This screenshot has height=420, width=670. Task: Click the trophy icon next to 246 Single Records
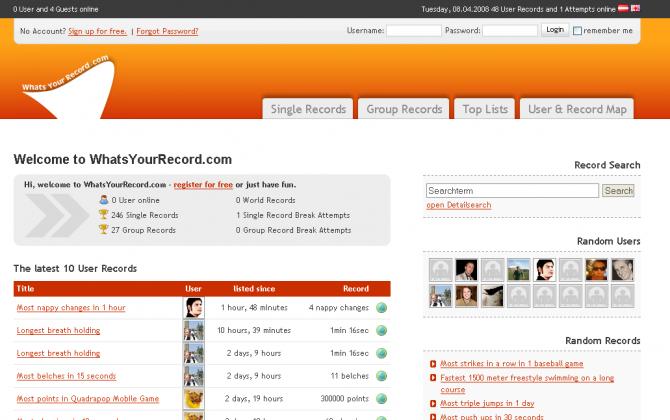(103, 214)
